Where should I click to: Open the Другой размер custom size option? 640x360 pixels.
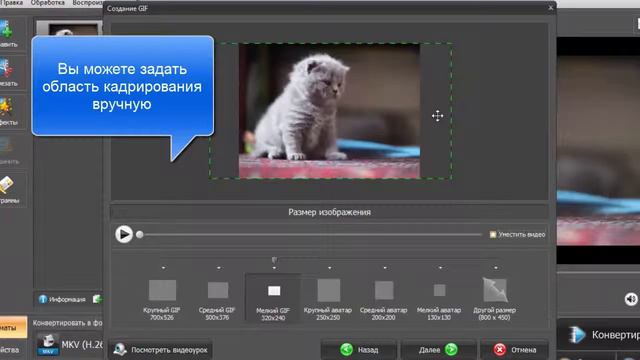pyautogui.click(x=495, y=299)
